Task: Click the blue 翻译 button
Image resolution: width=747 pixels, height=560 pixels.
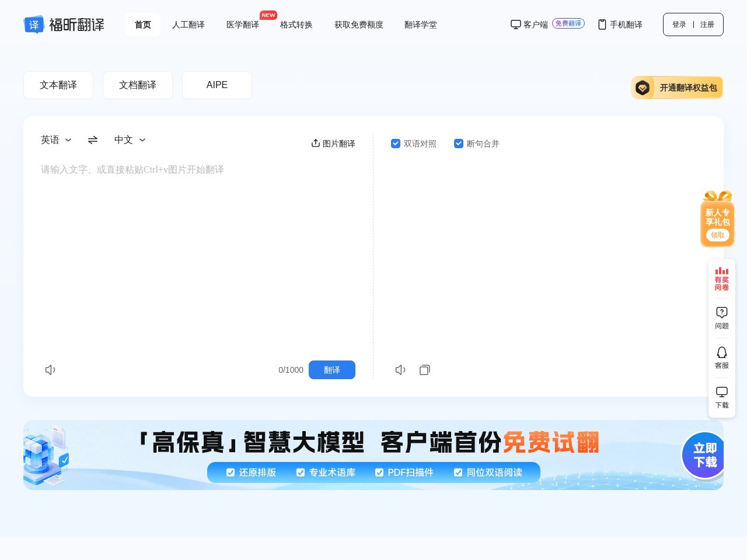Action: pos(332,370)
